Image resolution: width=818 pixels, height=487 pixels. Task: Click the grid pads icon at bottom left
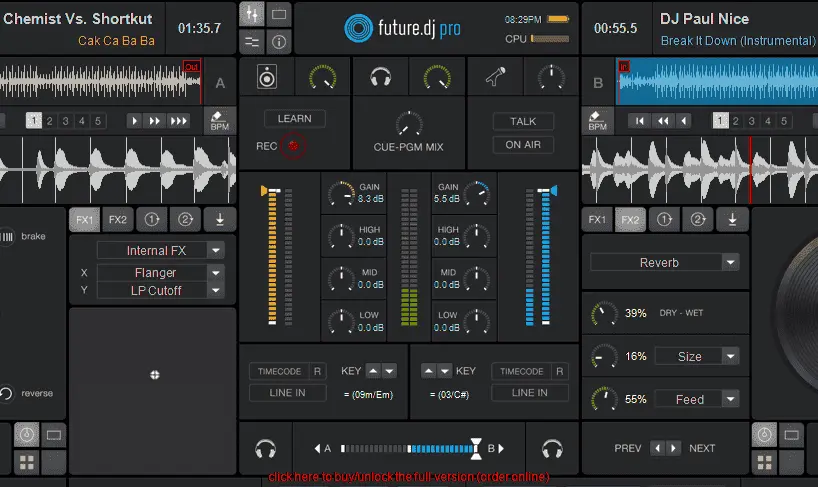(x=27, y=462)
